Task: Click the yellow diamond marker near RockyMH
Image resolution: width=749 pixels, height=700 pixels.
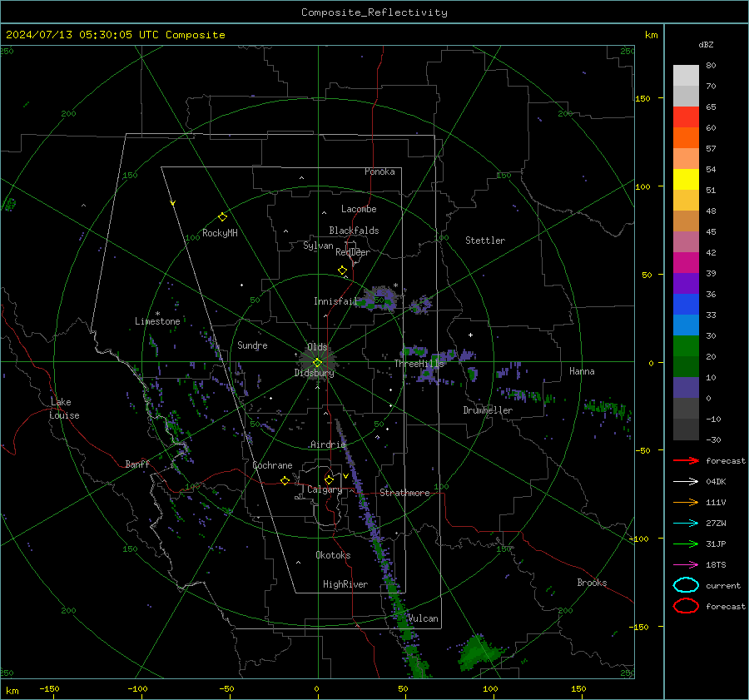Action: (222, 217)
